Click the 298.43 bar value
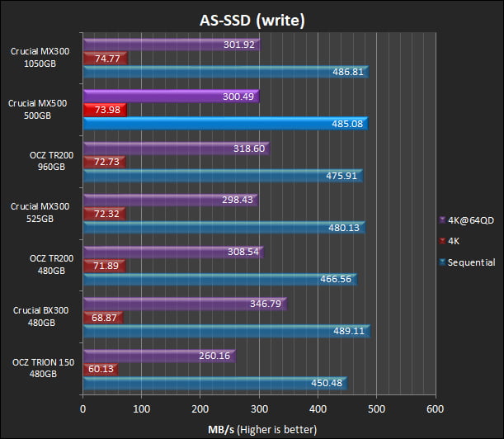The width and height of the screenshot is (504, 439). [238, 200]
